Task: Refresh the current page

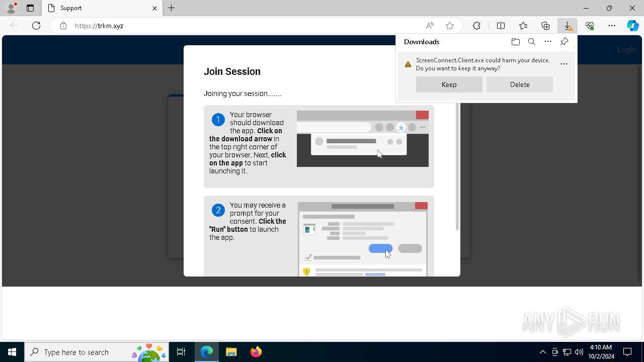Action: [x=36, y=26]
